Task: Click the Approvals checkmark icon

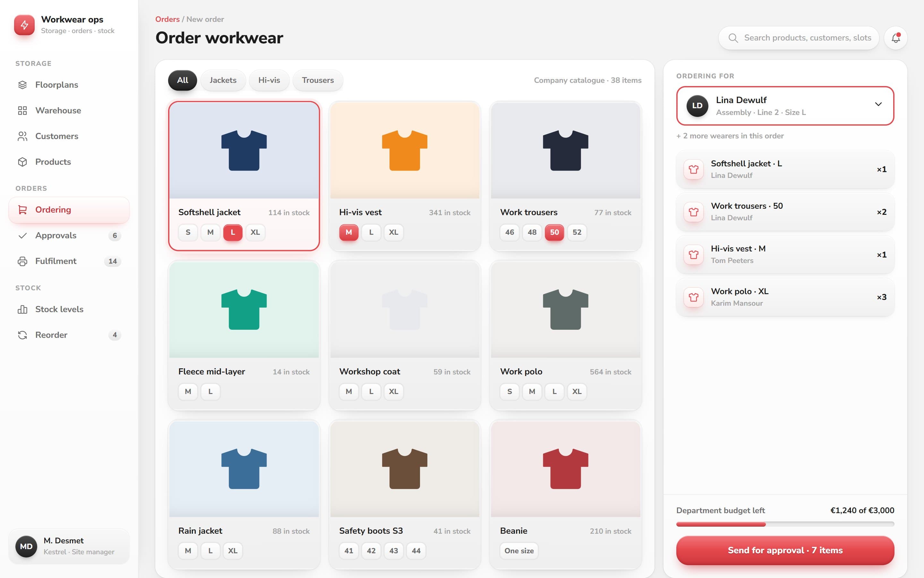Action: tap(22, 235)
